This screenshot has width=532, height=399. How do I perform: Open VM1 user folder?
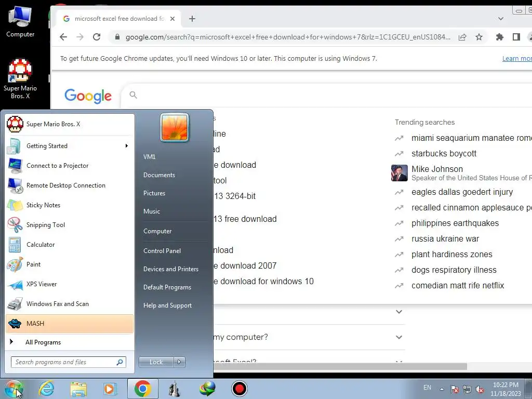tap(149, 157)
